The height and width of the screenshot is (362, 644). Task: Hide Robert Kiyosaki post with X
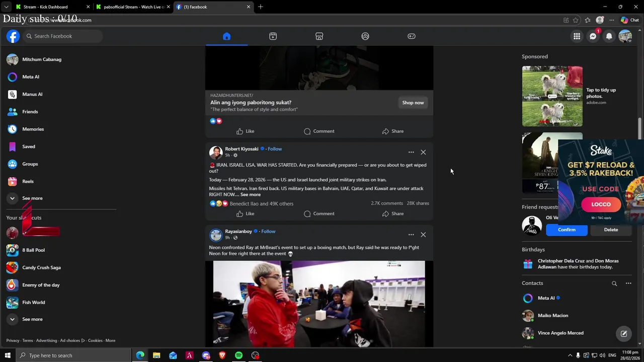pos(423,152)
